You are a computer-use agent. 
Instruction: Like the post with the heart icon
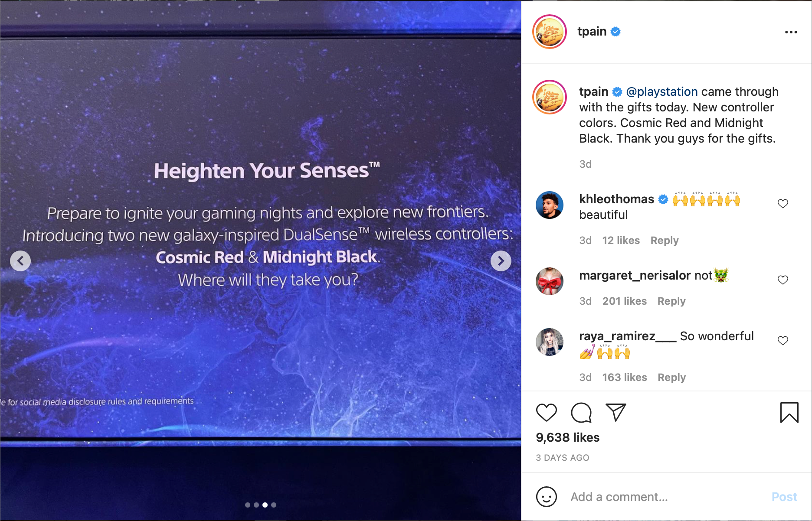point(546,413)
